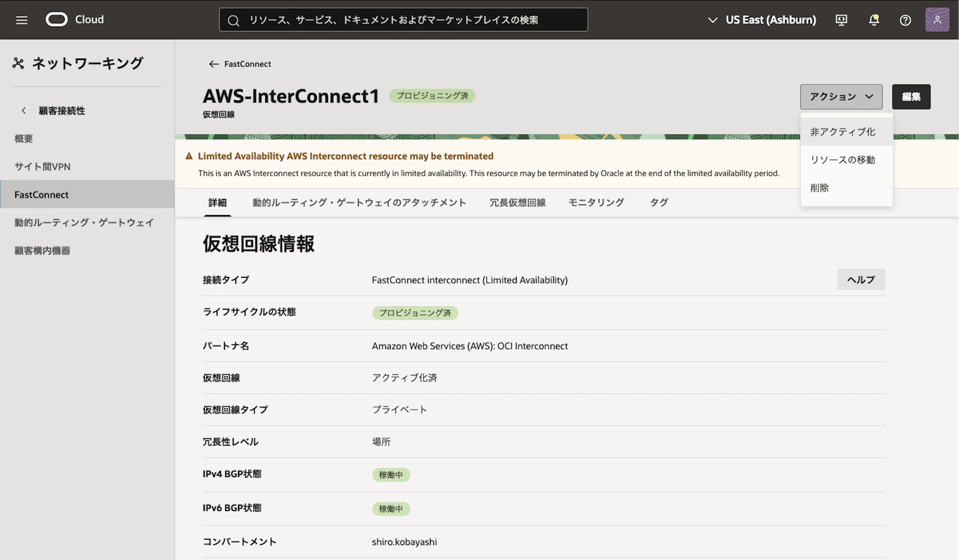Open the user profile avatar
The width and height of the screenshot is (959, 560).
point(937,20)
